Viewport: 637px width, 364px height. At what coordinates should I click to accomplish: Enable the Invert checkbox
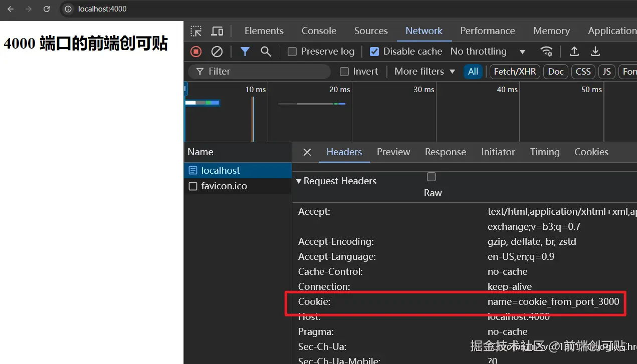click(344, 72)
